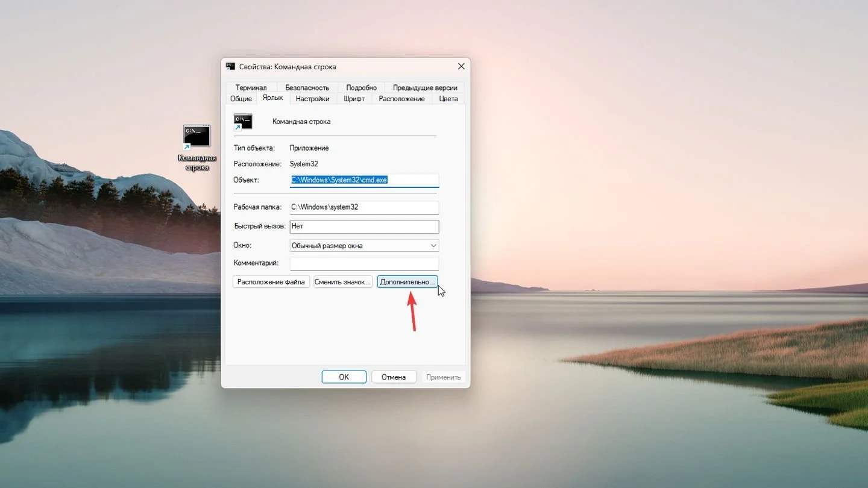Screen dimensions: 868x488
Task: Click the Сменить значок... button
Action: 343,281
